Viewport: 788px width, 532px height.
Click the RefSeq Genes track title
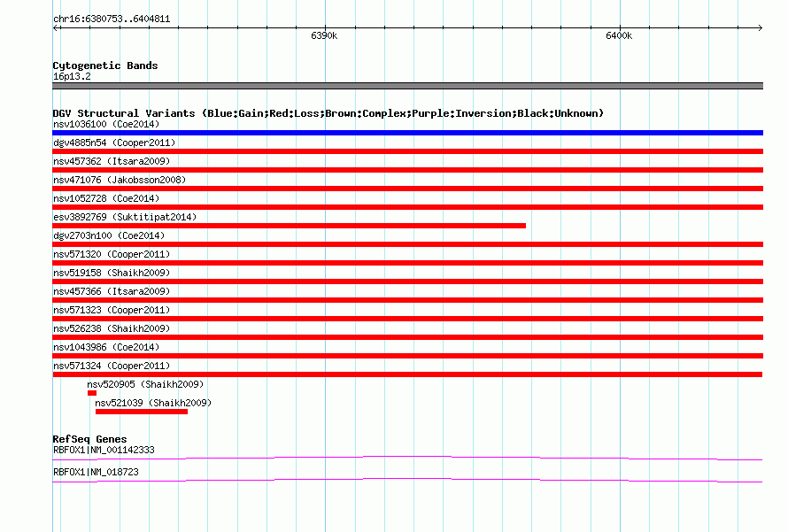point(89,439)
